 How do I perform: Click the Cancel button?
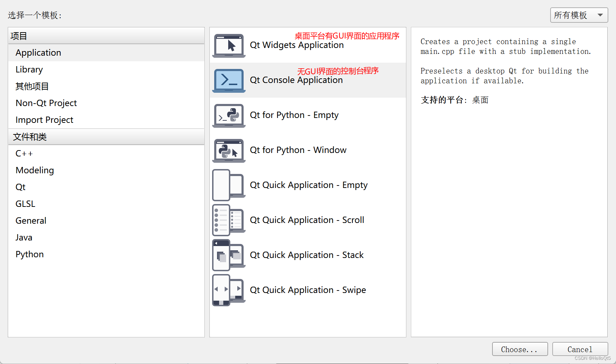pyautogui.click(x=580, y=349)
